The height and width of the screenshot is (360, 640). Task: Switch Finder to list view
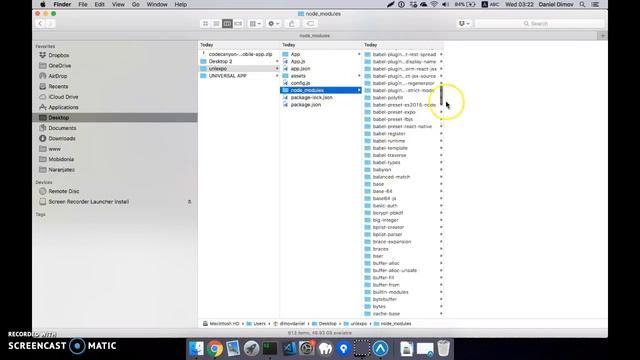pos(216,24)
